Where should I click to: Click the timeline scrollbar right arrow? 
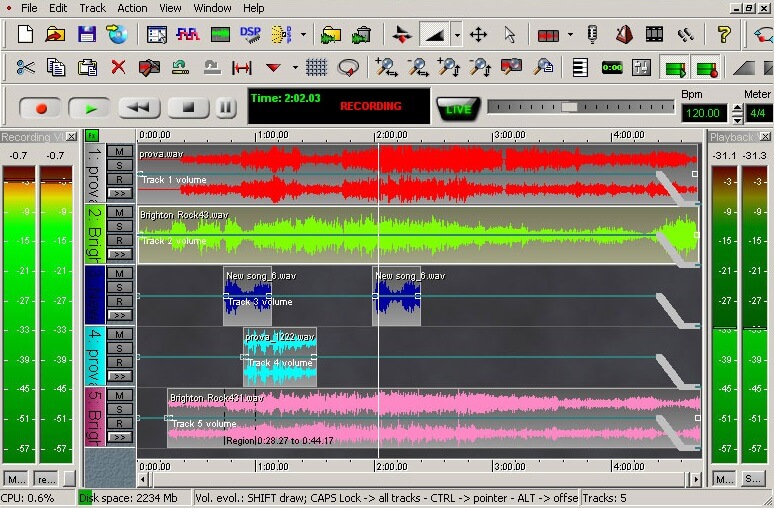(696, 479)
